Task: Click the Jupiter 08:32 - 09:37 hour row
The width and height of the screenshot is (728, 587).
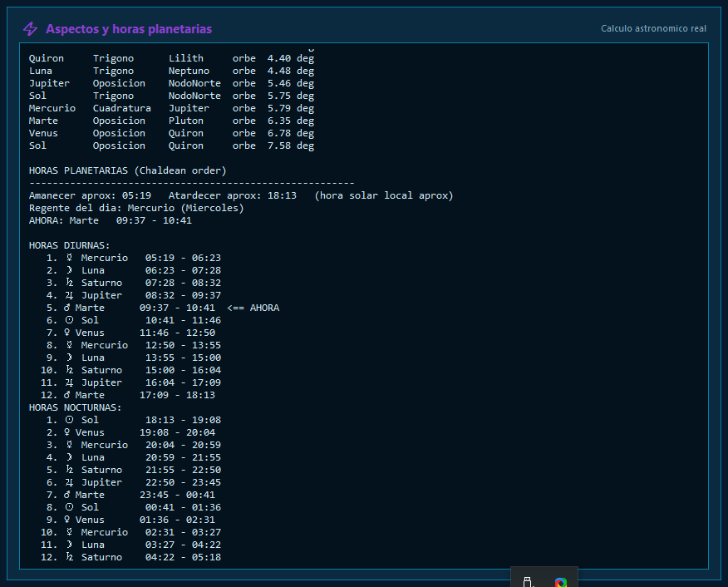Action: (134, 295)
